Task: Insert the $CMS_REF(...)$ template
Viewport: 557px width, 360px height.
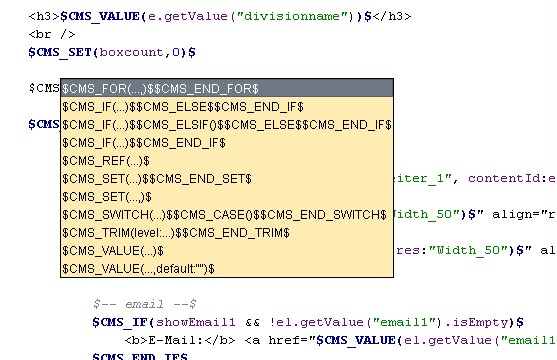Action: click(x=227, y=161)
